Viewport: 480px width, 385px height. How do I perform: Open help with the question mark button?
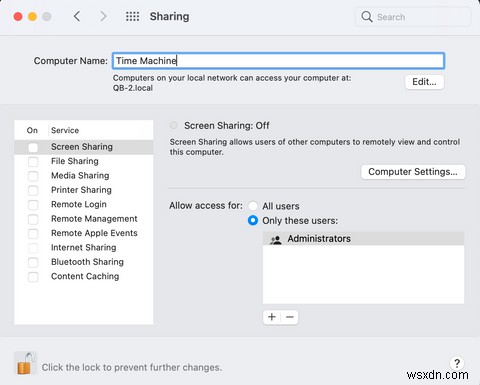click(457, 363)
